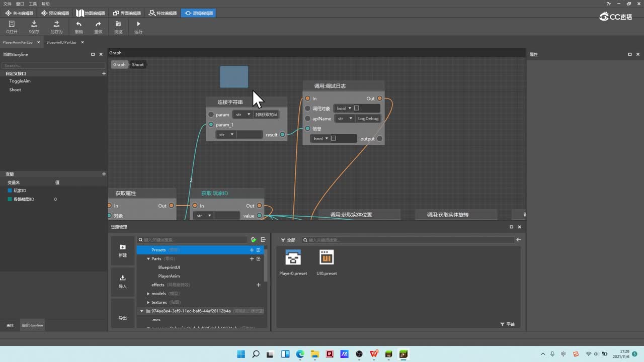The image size is (644, 362).
Task: Click the Run (运行) play icon
Action: click(x=138, y=24)
